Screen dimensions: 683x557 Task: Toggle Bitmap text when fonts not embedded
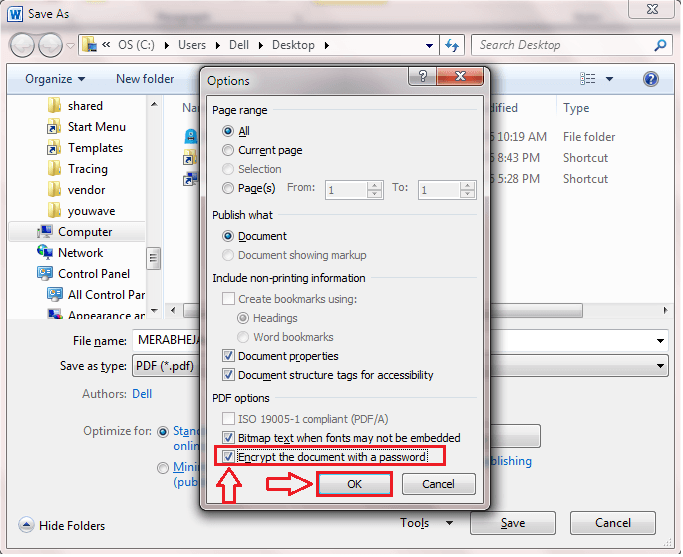coord(228,438)
